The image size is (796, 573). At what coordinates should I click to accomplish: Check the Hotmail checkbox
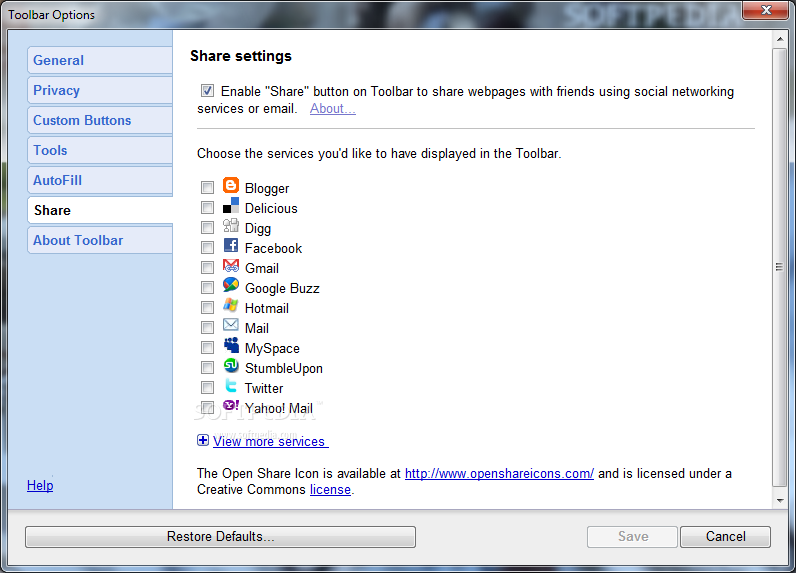pos(207,308)
